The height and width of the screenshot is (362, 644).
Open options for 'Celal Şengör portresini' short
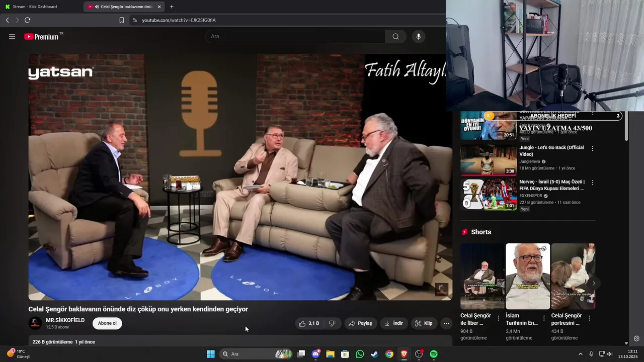click(589, 318)
